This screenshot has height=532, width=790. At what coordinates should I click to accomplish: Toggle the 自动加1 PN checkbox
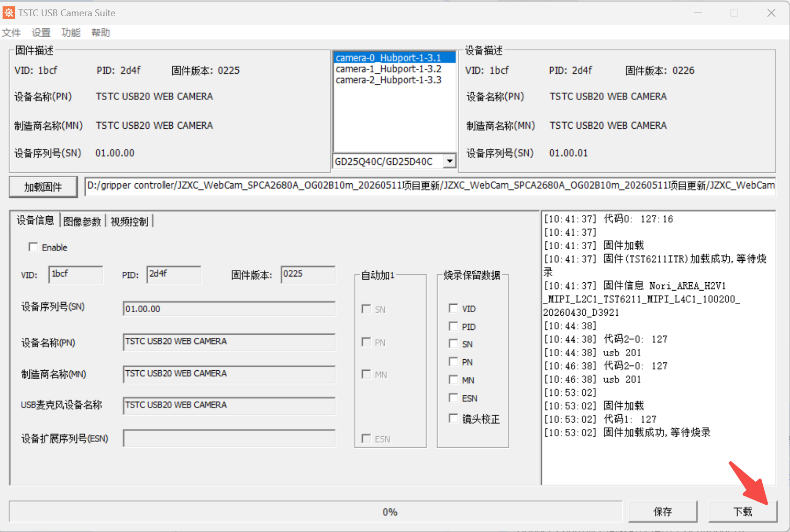tap(366, 342)
